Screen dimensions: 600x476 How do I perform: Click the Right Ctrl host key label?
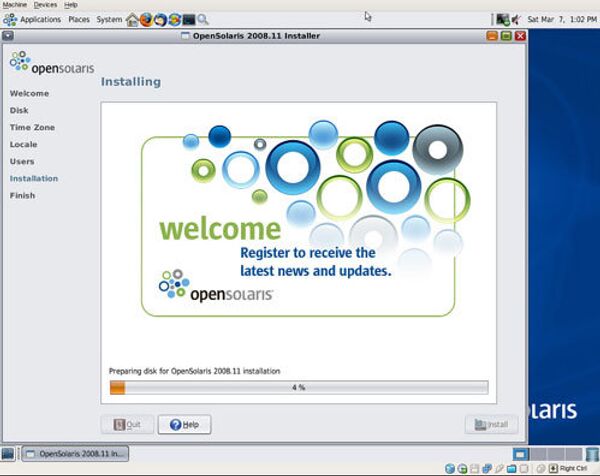click(x=573, y=468)
